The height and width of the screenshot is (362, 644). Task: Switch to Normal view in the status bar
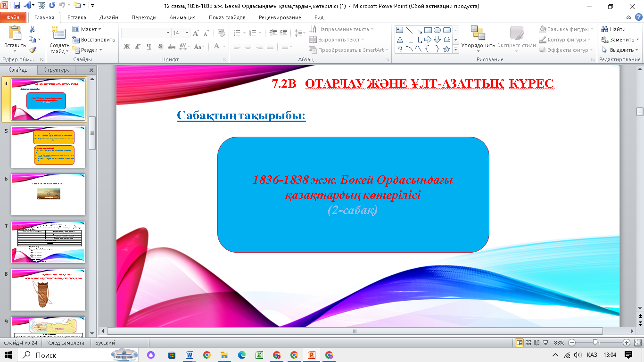(520, 343)
